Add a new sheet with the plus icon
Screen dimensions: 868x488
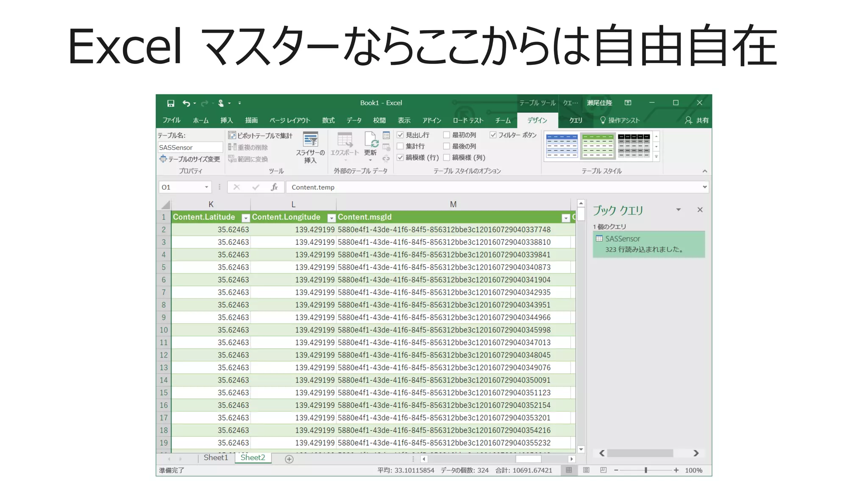click(289, 459)
